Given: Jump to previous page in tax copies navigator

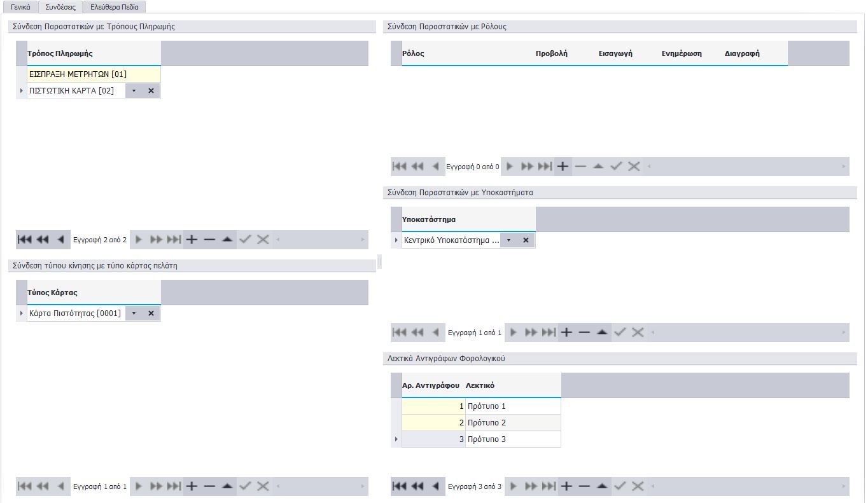Looking at the screenshot, I should (x=417, y=486).
